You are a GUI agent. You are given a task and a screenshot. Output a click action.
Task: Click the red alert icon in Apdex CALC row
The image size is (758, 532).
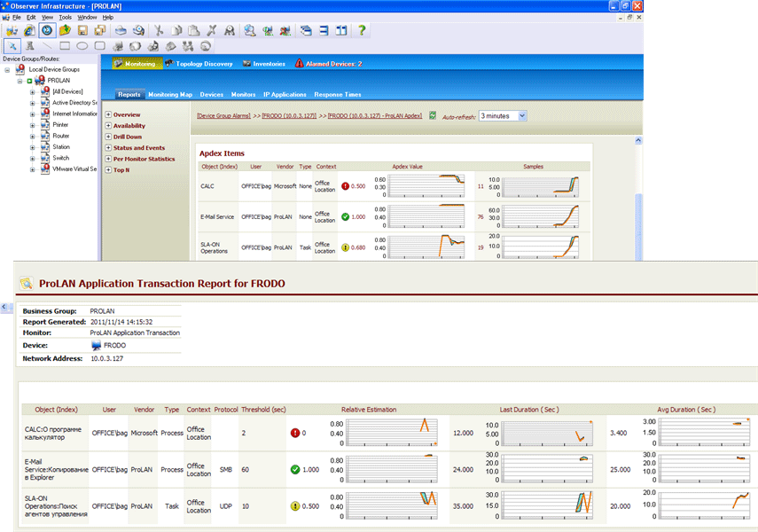[x=345, y=186]
